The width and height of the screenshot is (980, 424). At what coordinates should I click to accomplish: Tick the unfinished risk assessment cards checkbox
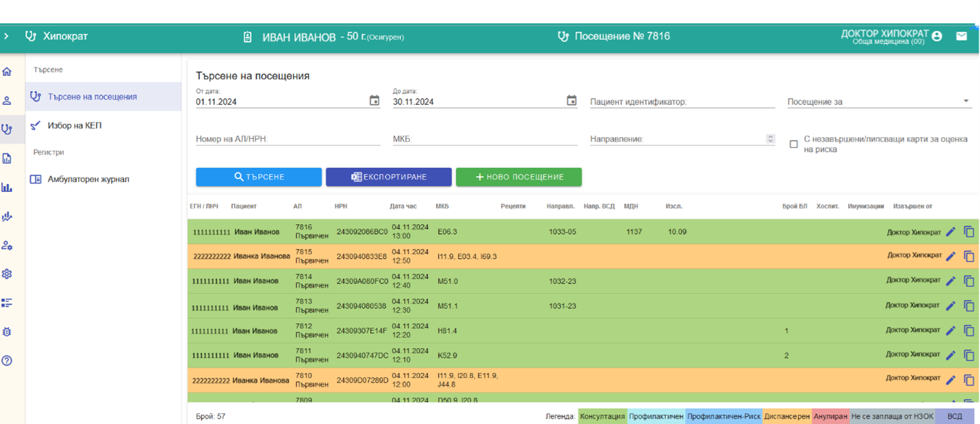(794, 144)
